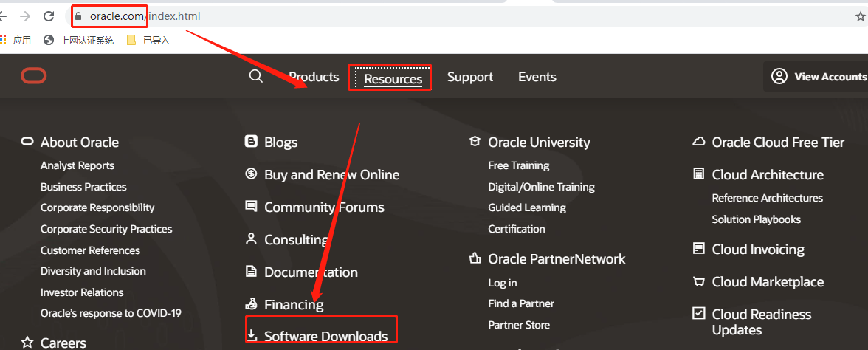Click the Cloud Marketplace cart icon
Screen dimensions: 868x350
tap(698, 282)
